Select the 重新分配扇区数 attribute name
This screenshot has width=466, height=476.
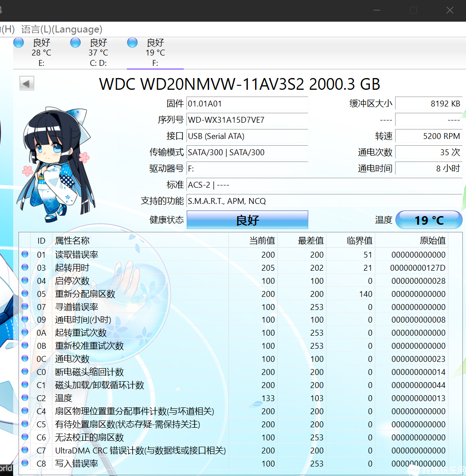point(85,294)
